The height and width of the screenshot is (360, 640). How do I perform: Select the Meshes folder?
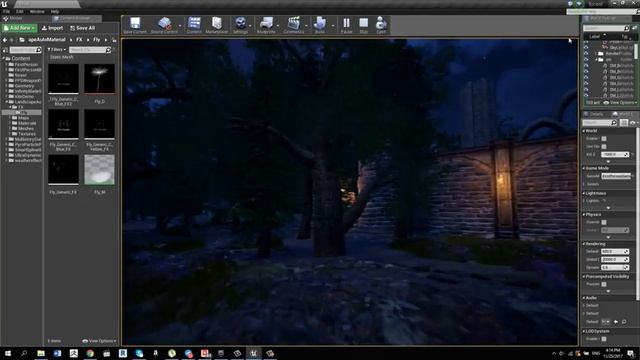[26, 128]
